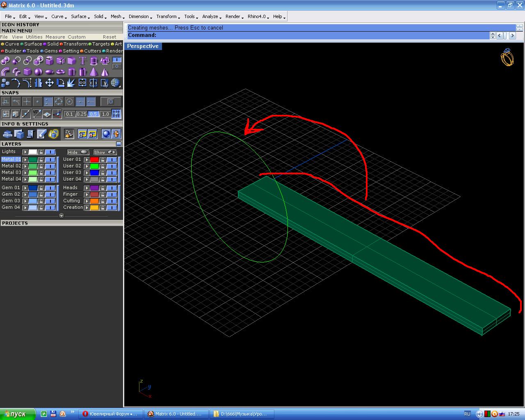
Task: Select the sphere solid tool
Action: [x=38, y=72]
